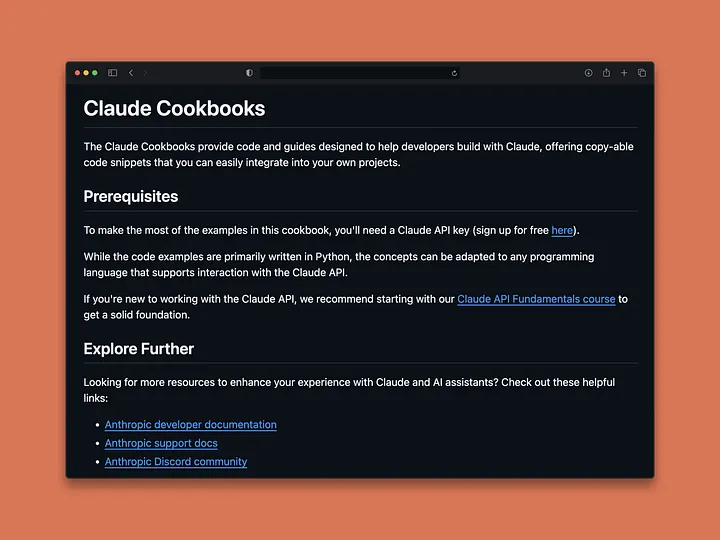Show tab overview icon

(x=642, y=73)
